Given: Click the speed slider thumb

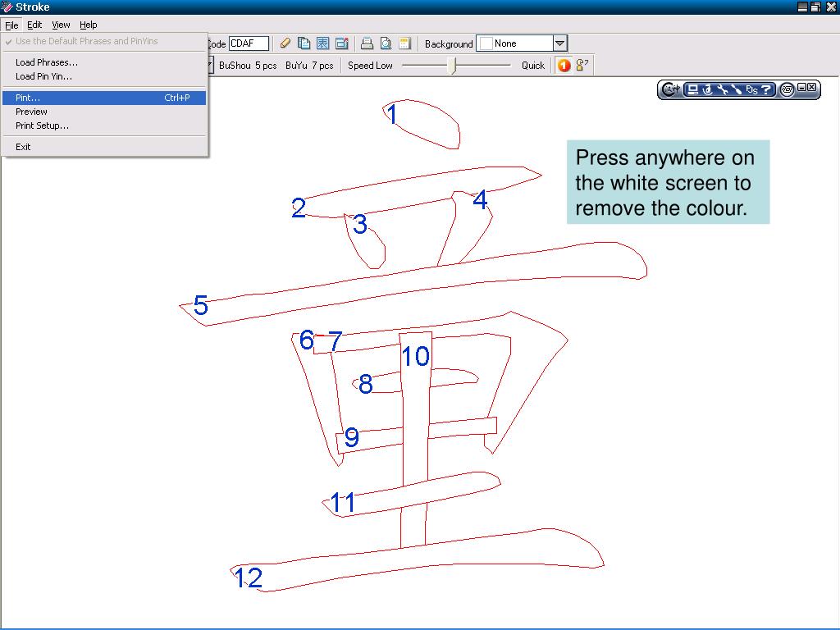Looking at the screenshot, I should 452,66.
